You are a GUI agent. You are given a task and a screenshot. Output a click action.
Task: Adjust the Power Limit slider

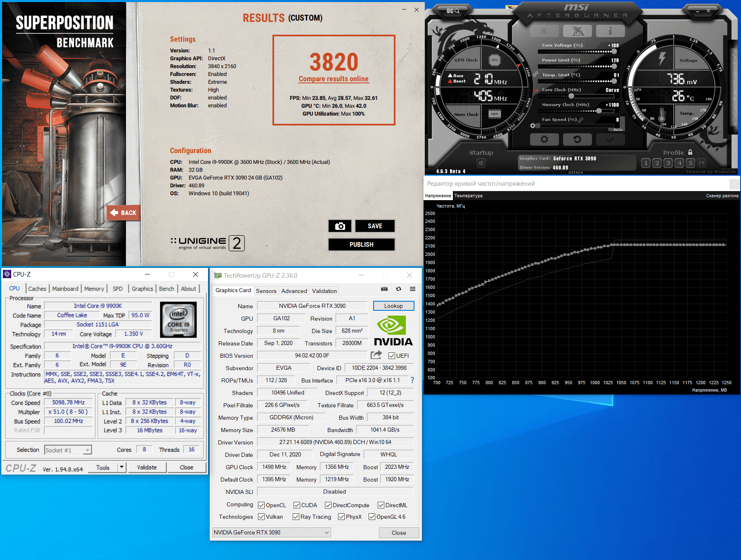point(577,66)
